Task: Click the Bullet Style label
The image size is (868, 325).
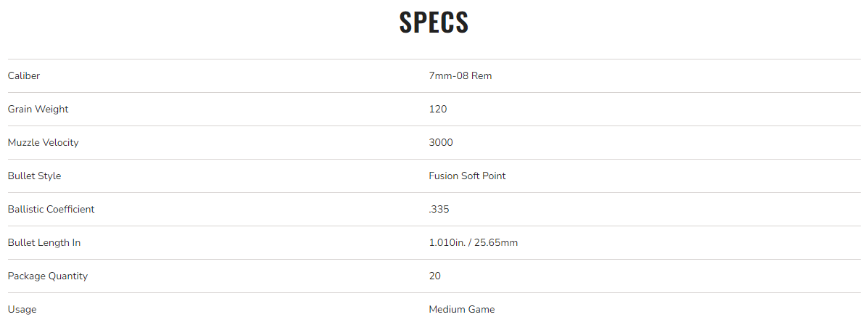Action: pos(34,176)
